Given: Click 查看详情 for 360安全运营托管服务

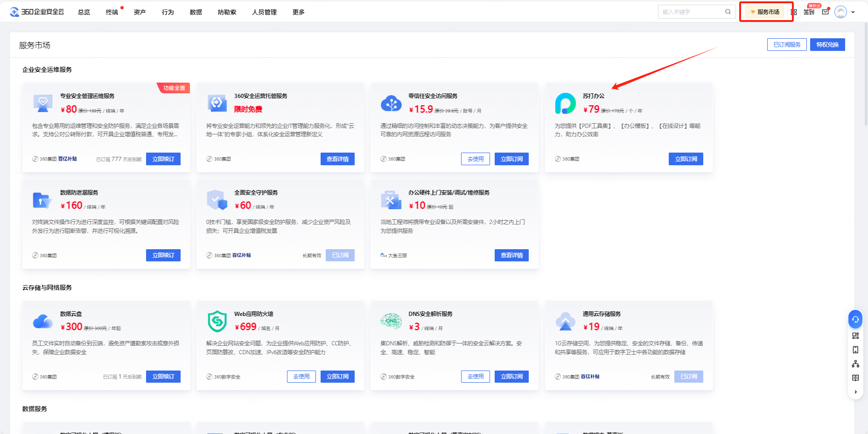Looking at the screenshot, I should 337,159.
